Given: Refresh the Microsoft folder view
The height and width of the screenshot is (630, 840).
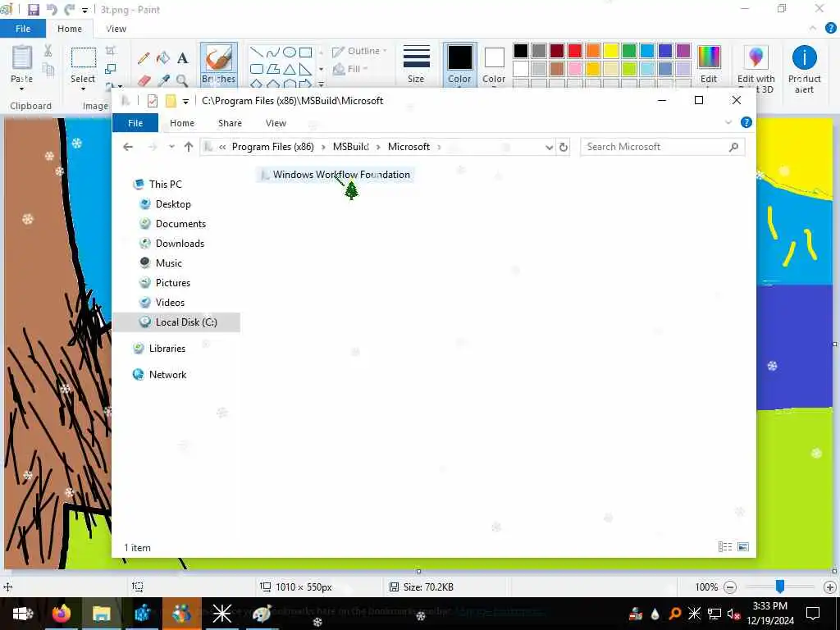Looking at the screenshot, I should pos(563,148).
